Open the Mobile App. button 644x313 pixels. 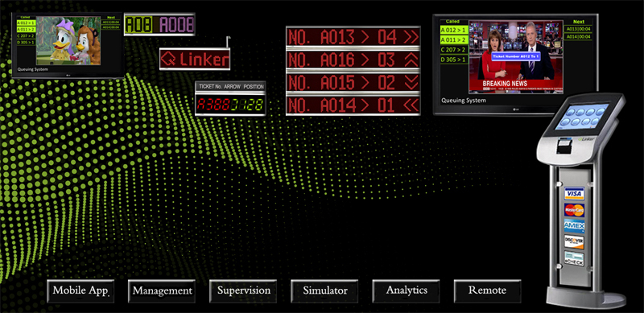80,290
